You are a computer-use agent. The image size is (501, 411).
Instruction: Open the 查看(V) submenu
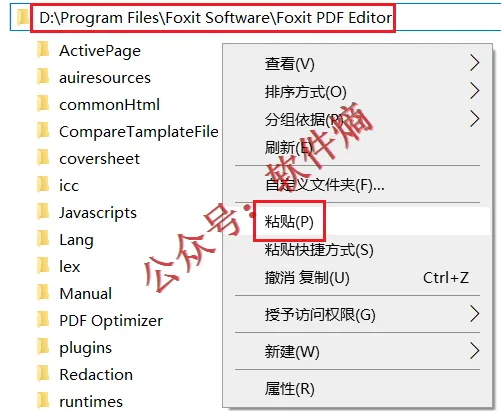point(357,63)
